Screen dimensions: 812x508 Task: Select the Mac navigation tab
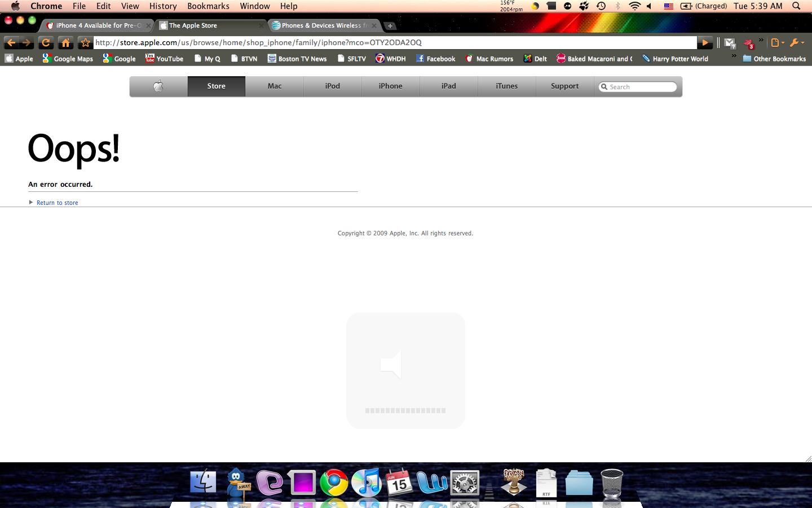pos(275,86)
